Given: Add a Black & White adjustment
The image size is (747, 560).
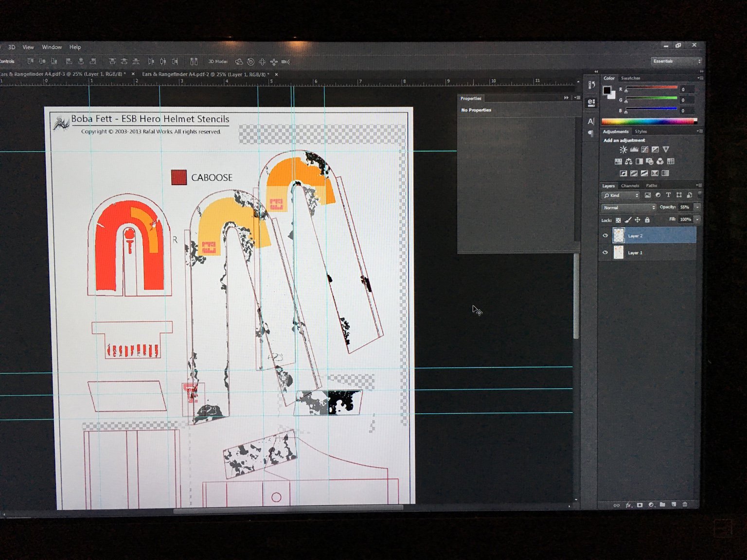Looking at the screenshot, I should click(x=639, y=161).
